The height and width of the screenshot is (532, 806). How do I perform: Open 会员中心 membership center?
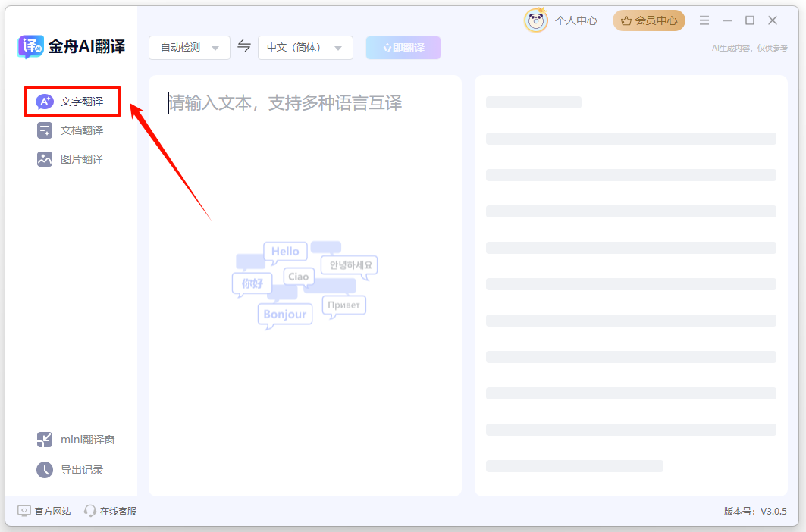tap(649, 20)
